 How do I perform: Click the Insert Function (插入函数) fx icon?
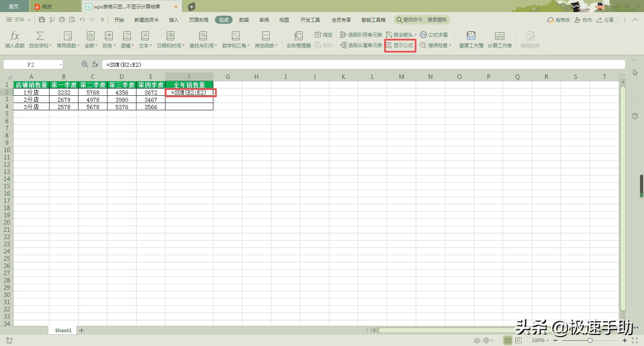pyautogui.click(x=14, y=40)
